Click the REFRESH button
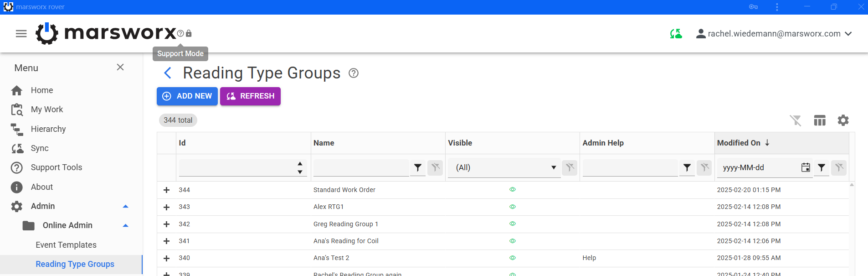The width and height of the screenshot is (868, 276). click(250, 96)
